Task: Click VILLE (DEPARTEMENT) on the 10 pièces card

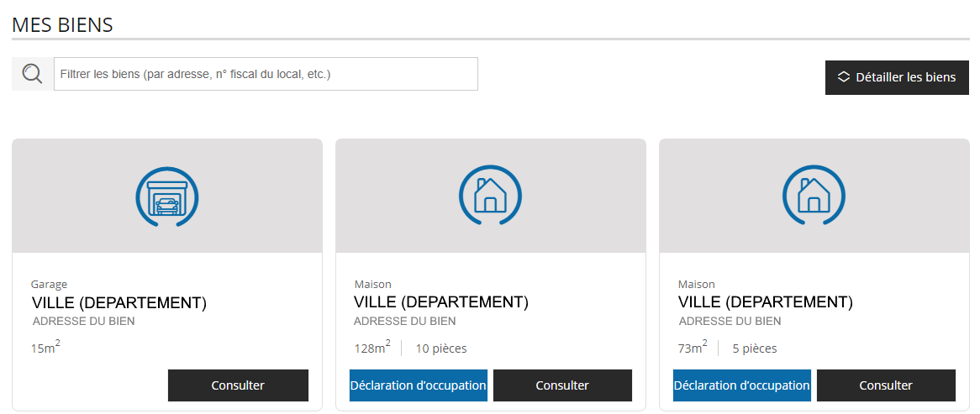Action: tap(441, 302)
